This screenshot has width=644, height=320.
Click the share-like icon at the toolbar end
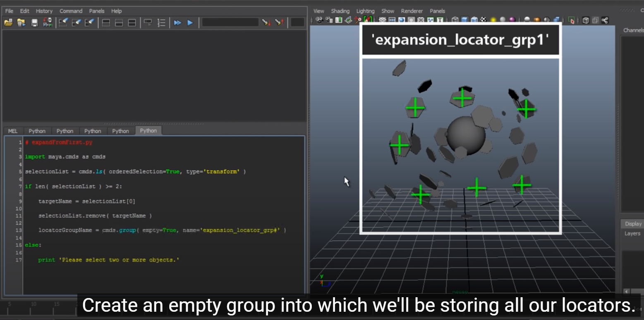pos(605,20)
